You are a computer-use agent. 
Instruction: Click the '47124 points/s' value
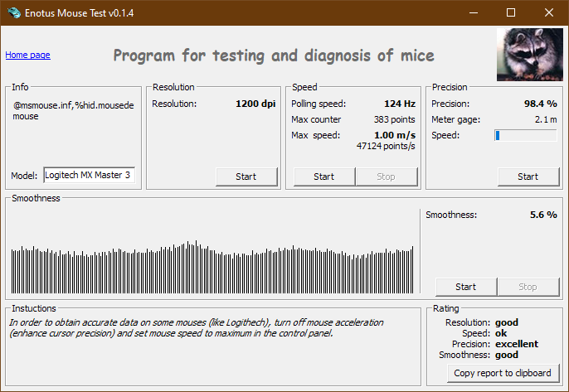click(x=386, y=146)
